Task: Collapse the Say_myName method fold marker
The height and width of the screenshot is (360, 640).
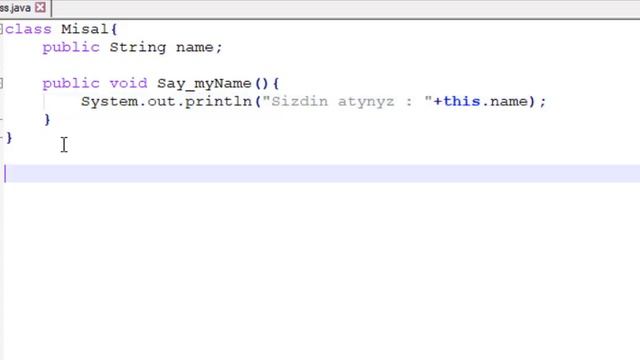Action: coord(1,83)
